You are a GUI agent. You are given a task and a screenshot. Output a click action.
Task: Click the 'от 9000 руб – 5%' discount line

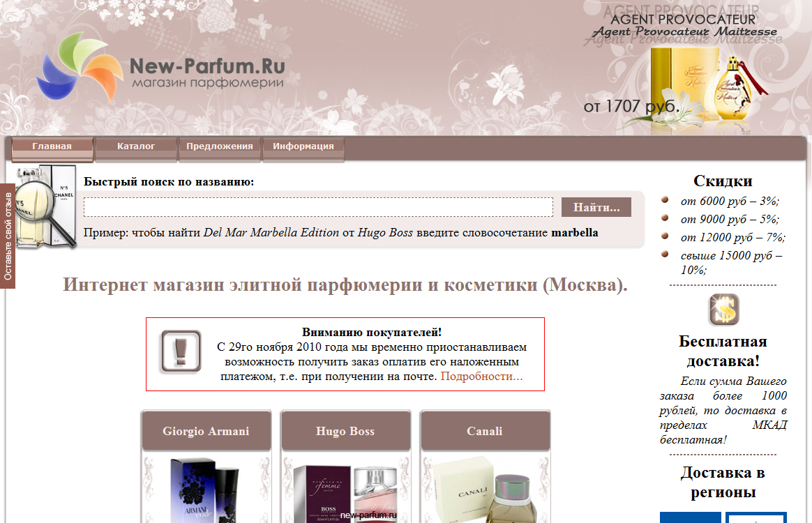tap(729, 219)
